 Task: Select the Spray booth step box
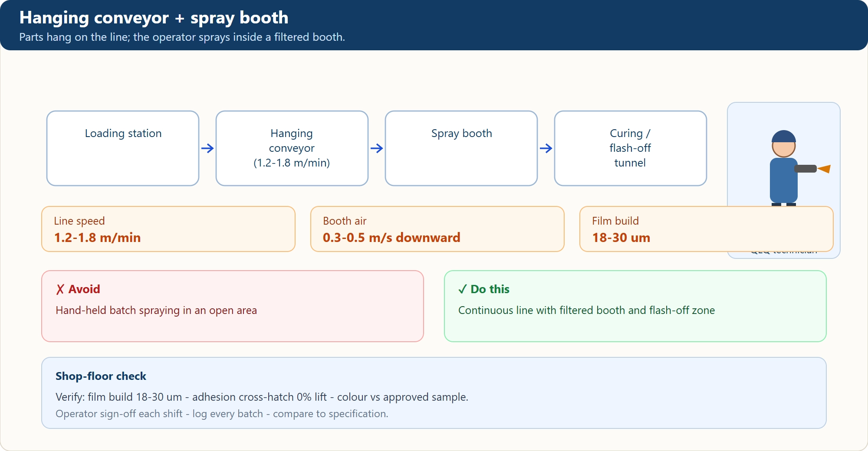pyautogui.click(x=461, y=148)
